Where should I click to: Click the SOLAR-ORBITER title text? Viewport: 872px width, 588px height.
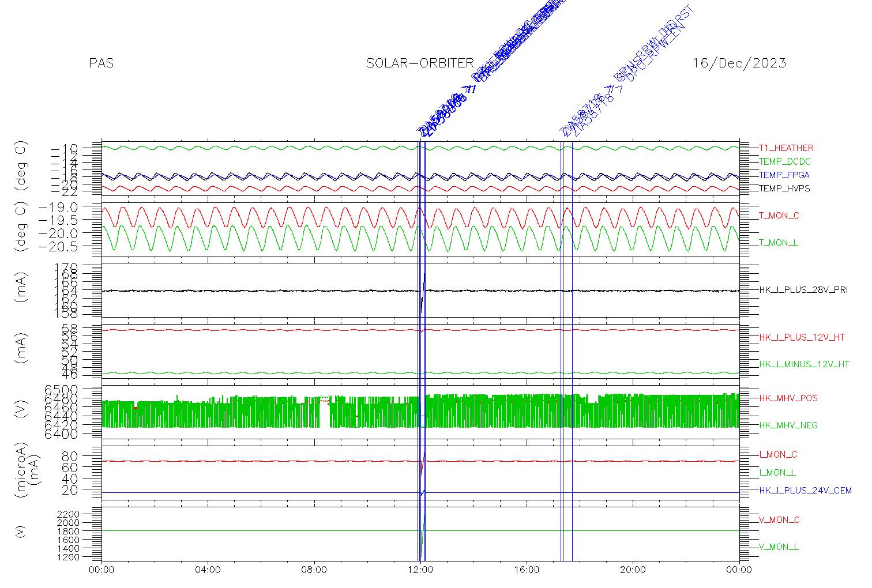point(420,63)
